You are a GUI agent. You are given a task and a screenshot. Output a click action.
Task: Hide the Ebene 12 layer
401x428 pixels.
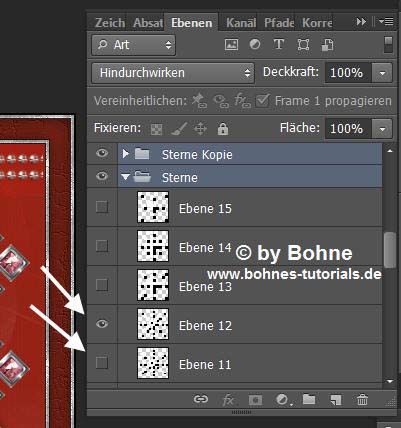click(x=102, y=324)
